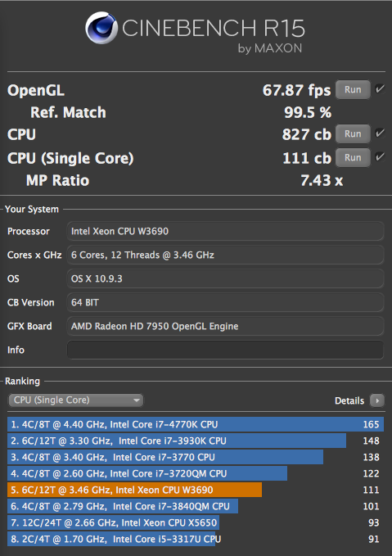The width and height of the screenshot is (392, 556).
Task: Run the OpenGL benchmark
Action: (x=353, y=90)
